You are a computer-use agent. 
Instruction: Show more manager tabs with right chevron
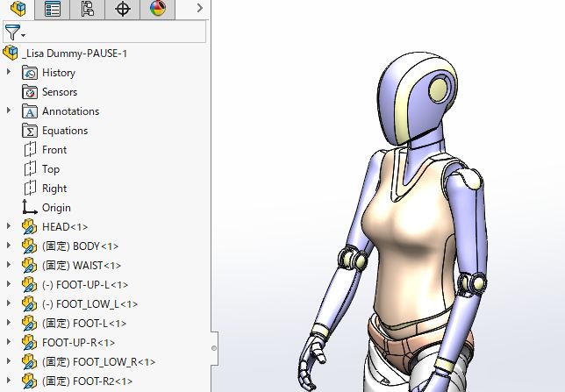(x=200, y=8)
